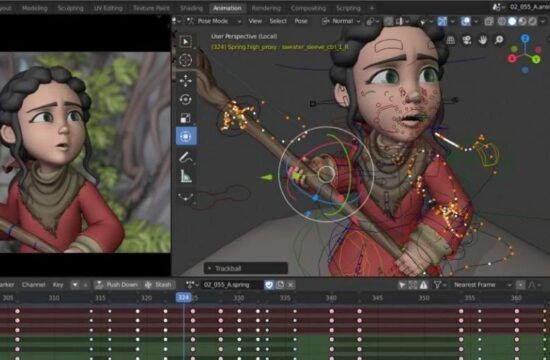Screen dimensions: 550x360
Task: Select the Annotate pencil tool
Action: click(186, 157)
